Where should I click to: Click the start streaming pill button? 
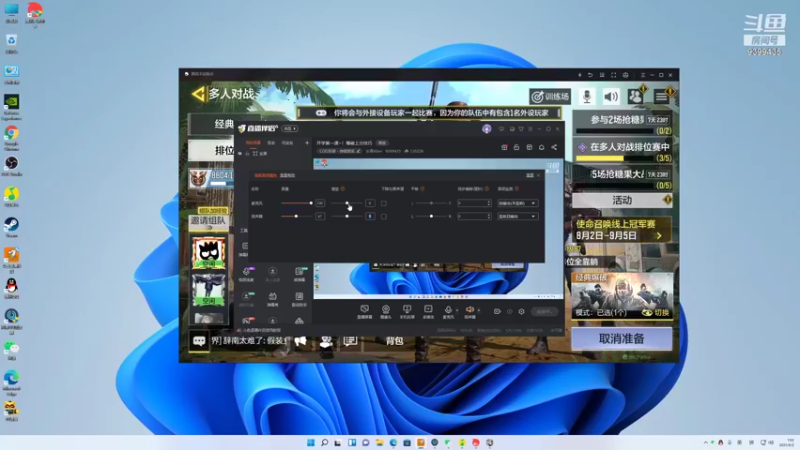pyautogui.click(x=544, y=311)
